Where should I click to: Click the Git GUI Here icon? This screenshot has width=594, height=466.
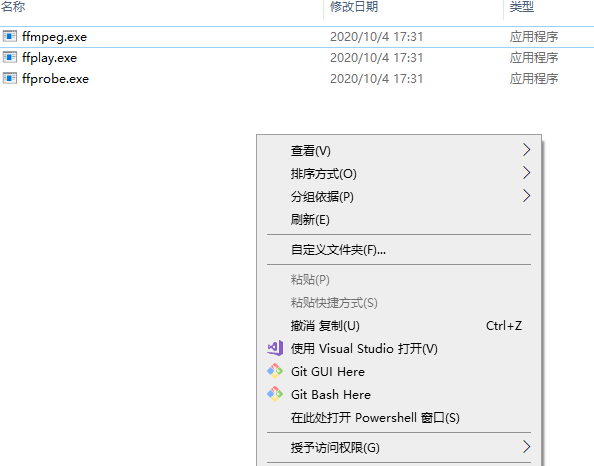coord(275,371)
